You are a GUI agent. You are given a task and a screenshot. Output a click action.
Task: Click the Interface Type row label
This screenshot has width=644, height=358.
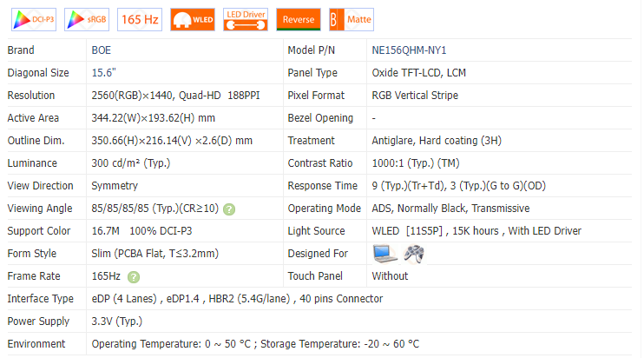pos(40,299)
